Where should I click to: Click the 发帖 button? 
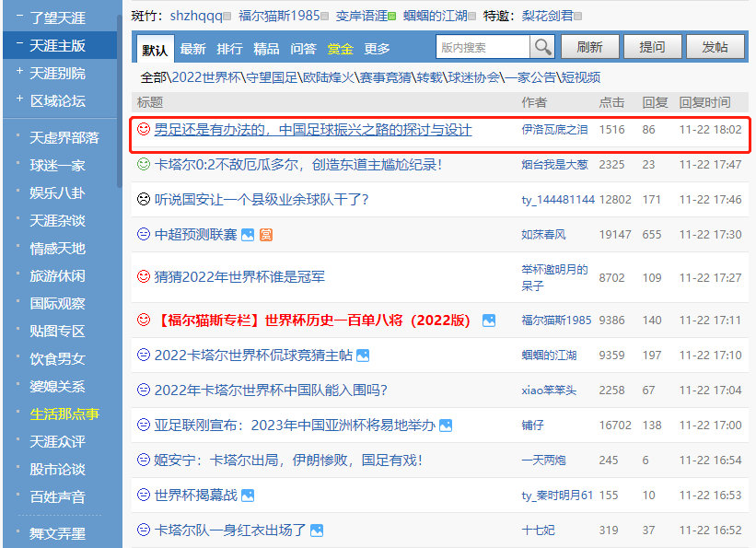[715, 47]
